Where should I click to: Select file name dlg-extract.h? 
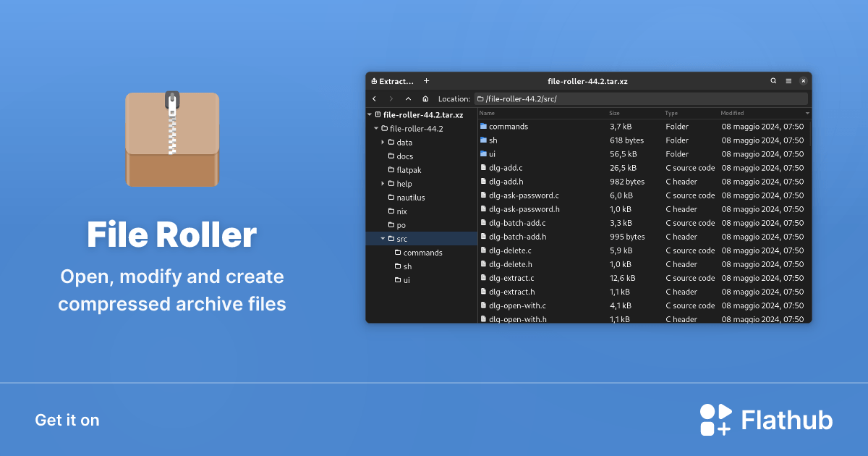click(511, 292)
